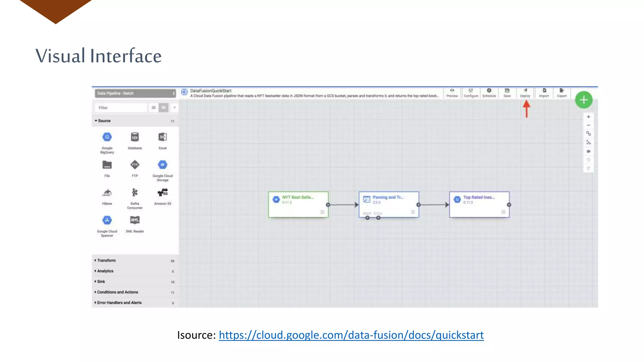644x362 pixels.
Task: Switch plugin palette to list view
Action: (x=153, y=107)
